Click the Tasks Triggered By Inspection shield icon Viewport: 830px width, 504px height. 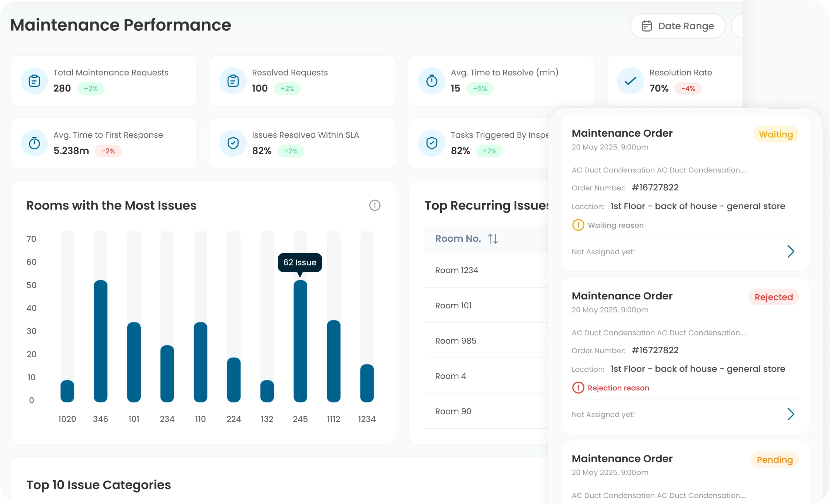point(432,143)
